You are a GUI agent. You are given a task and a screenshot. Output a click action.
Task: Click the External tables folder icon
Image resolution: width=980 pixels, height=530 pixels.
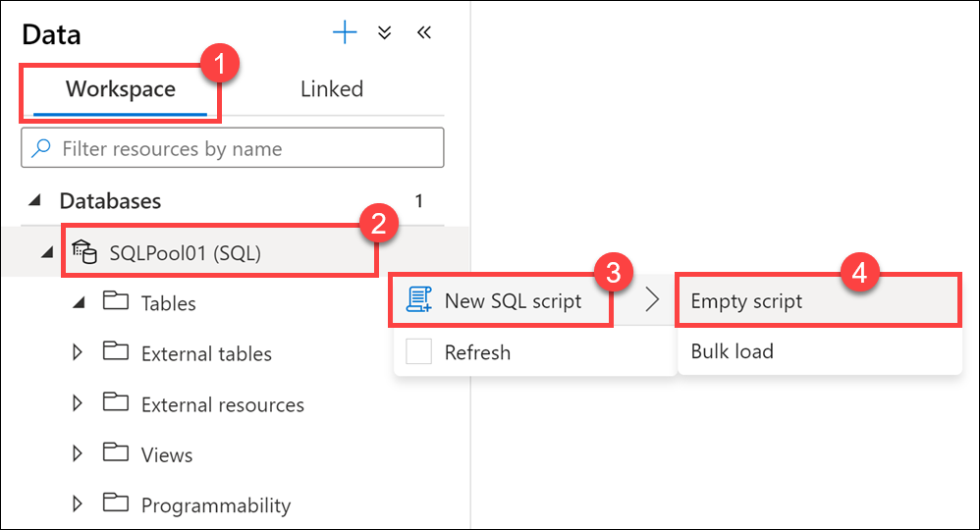click(117, 353)
